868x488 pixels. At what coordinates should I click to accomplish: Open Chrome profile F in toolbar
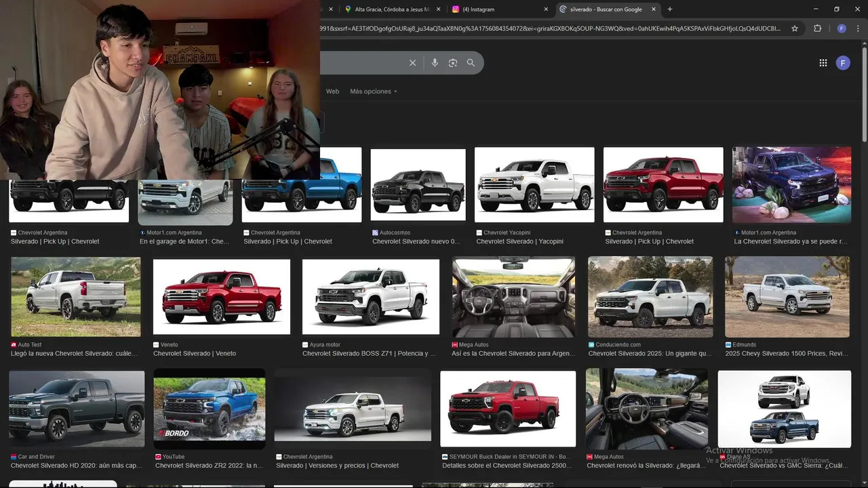(842, 28)
